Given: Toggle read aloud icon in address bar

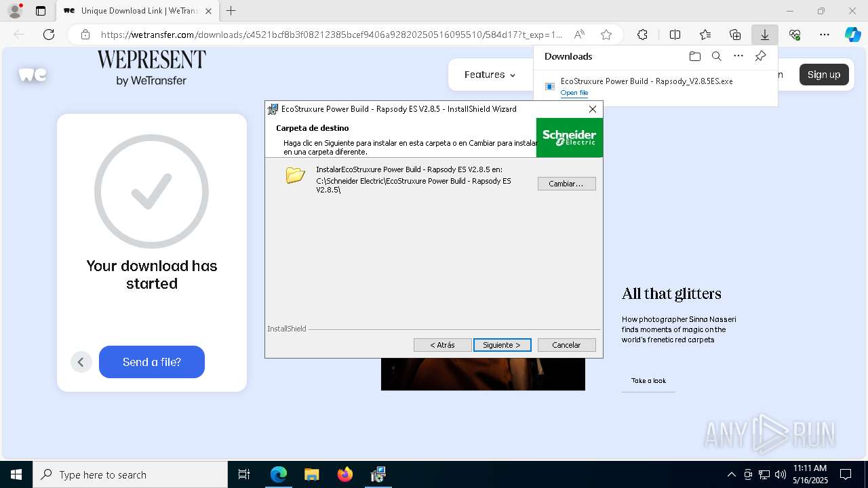Looking at the screenshot, I should (579, 35).
